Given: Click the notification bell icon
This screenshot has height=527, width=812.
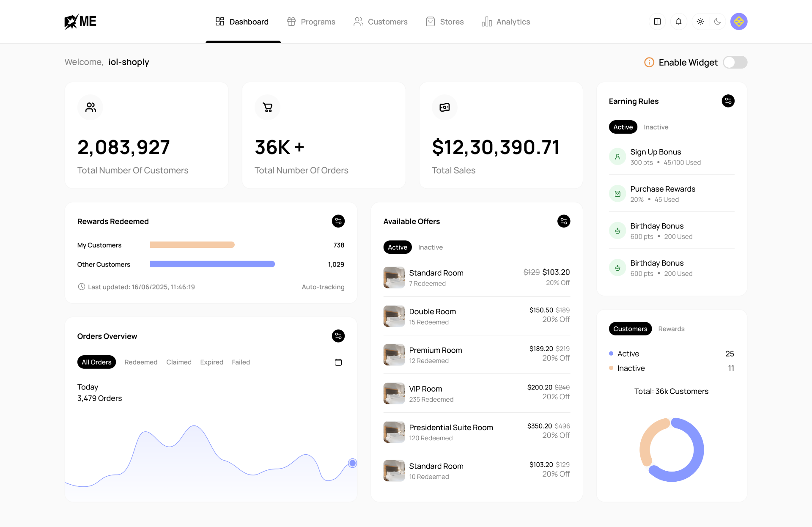Looking at the screenshot, I should click(678, 22).
